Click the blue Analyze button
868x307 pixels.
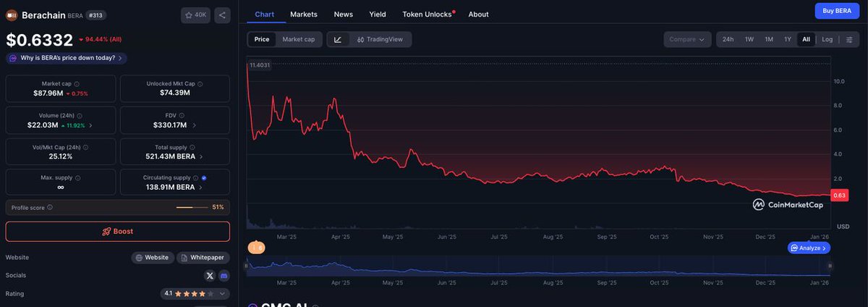coord(809,248)
